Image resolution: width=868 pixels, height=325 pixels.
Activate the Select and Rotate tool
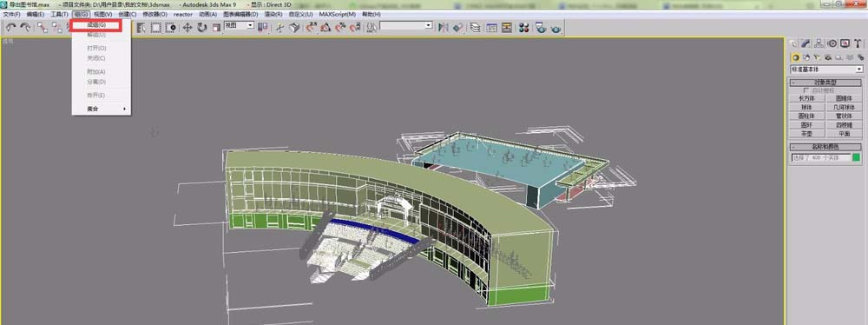[202, 27]
